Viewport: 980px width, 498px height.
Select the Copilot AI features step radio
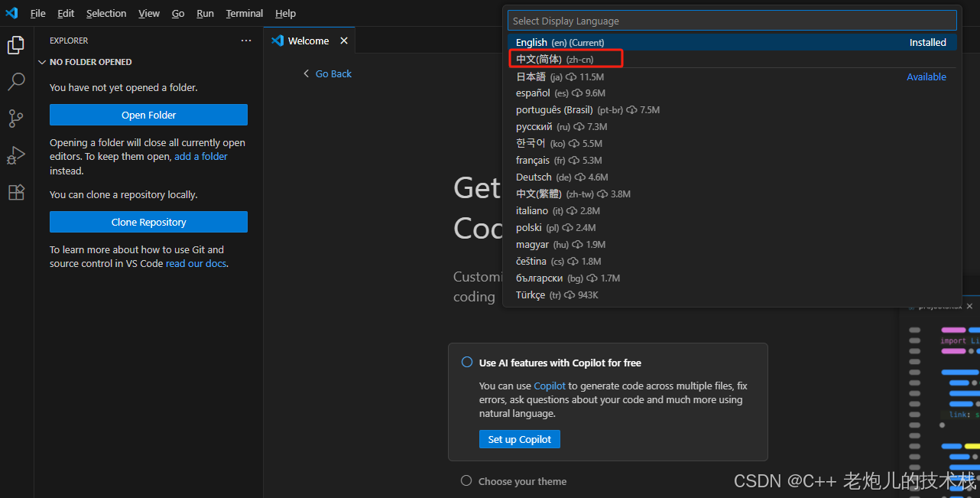466,363
